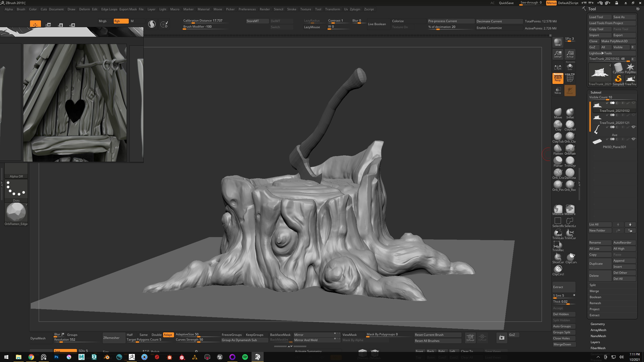Select the ClipCurve brush
The height and width of the screenshot is (362, 644).
pyautogui.click(x=571, y=258)
